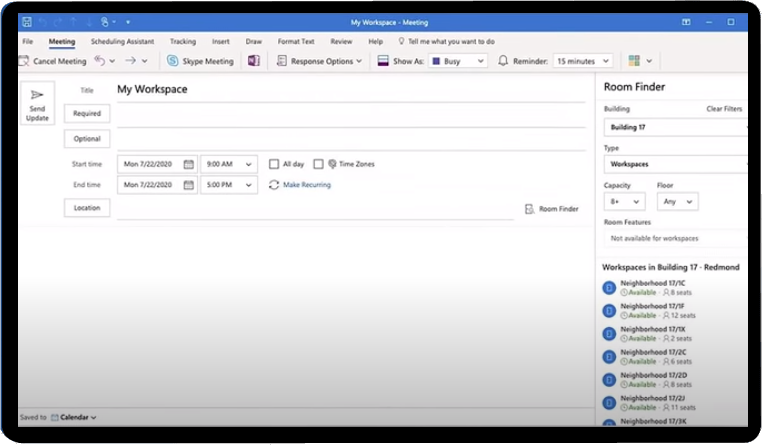Click the Optional attendees input field
Image resolution: width=762 pixels, height=445 pixels.
point(351,140)
